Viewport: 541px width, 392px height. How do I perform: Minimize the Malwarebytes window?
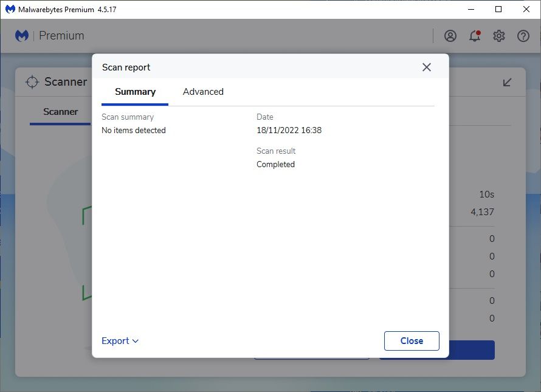tap(471, 9)
